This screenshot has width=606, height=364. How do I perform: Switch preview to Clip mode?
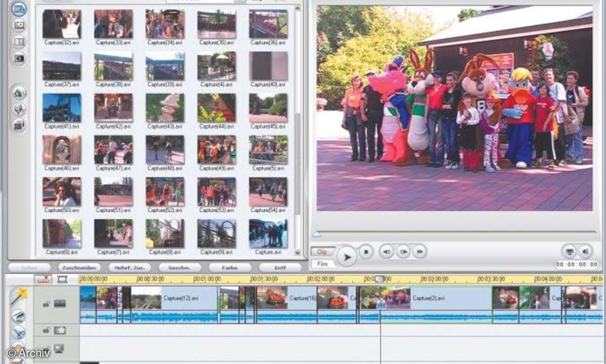322,252
